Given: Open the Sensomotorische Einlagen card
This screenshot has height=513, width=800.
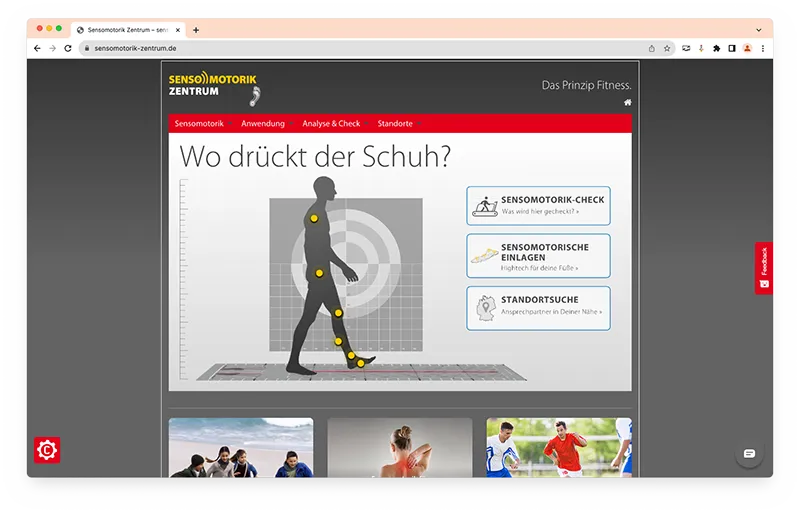Looking at the screenshot, I should pyautogui.click(x=538, y=256).
